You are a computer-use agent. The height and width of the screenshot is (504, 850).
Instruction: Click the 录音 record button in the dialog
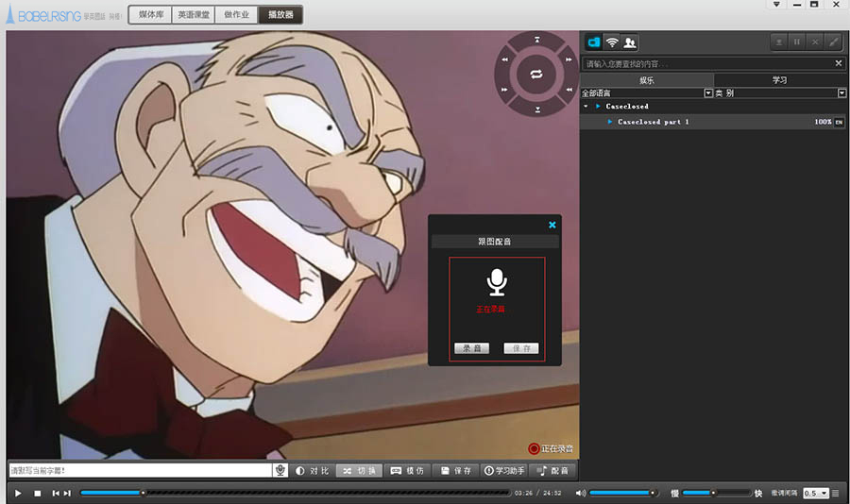(471, 348)
